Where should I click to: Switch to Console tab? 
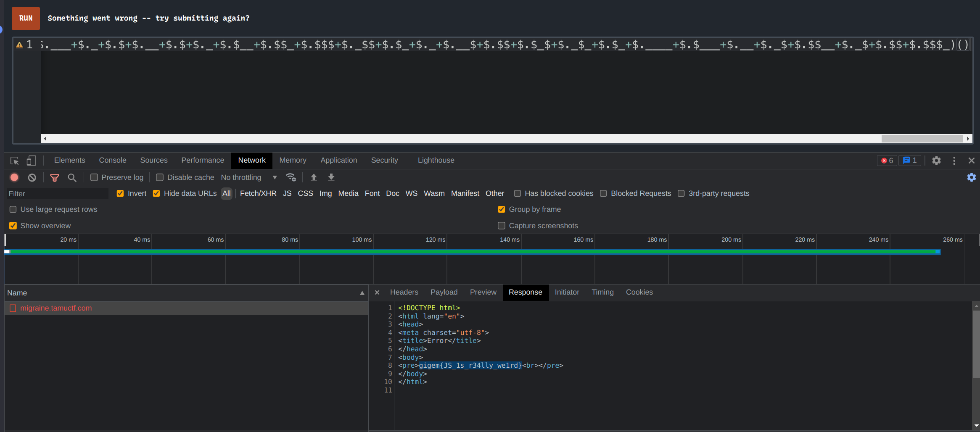click(x=113, y=160)
